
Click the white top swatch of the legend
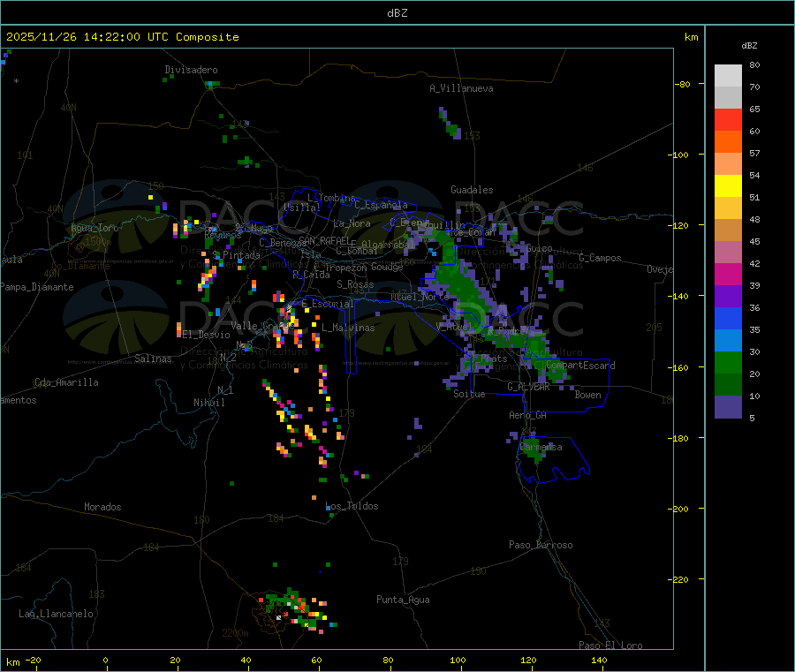[x=728, y=76]
